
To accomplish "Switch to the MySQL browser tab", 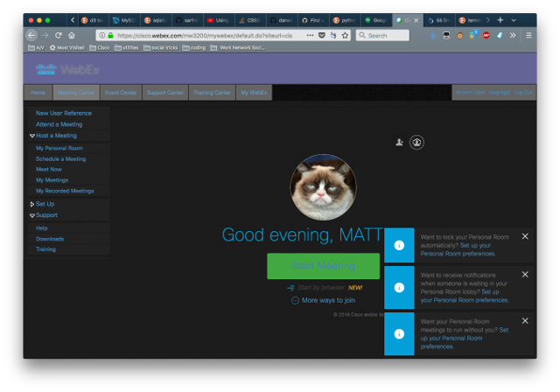I will (124, 20).
